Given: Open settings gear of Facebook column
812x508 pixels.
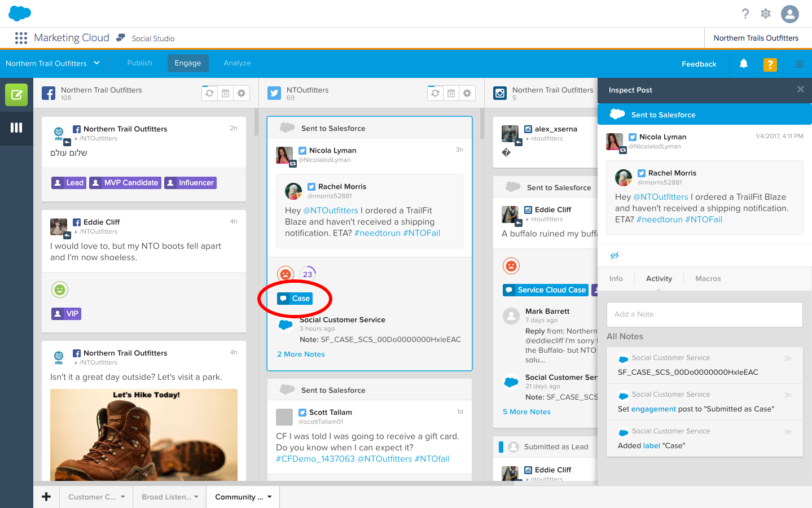Looking at the screenshot, I should [x=242, y=93].
